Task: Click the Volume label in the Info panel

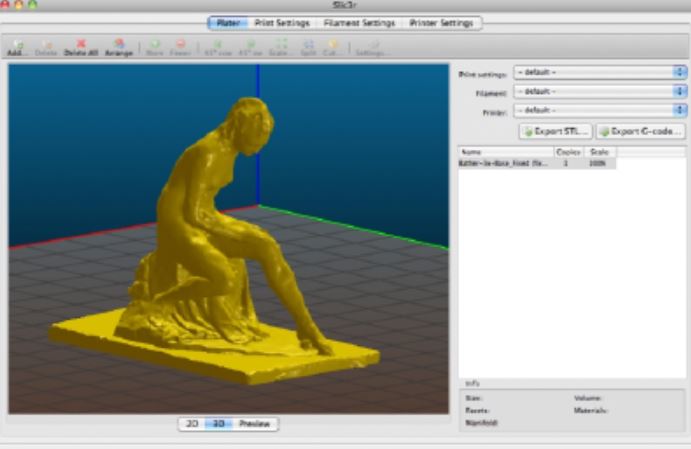Action: pyautogui.click(x=588, y=398)
